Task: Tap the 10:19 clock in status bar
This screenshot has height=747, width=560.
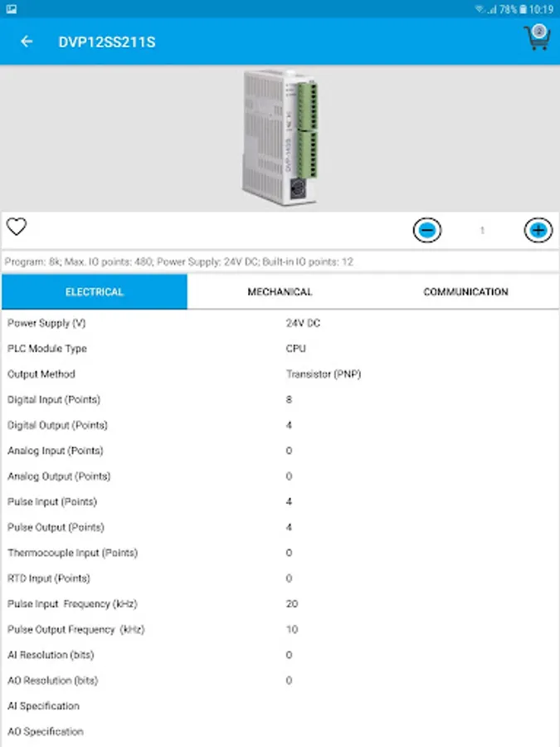Action: (x=542, y=9)
